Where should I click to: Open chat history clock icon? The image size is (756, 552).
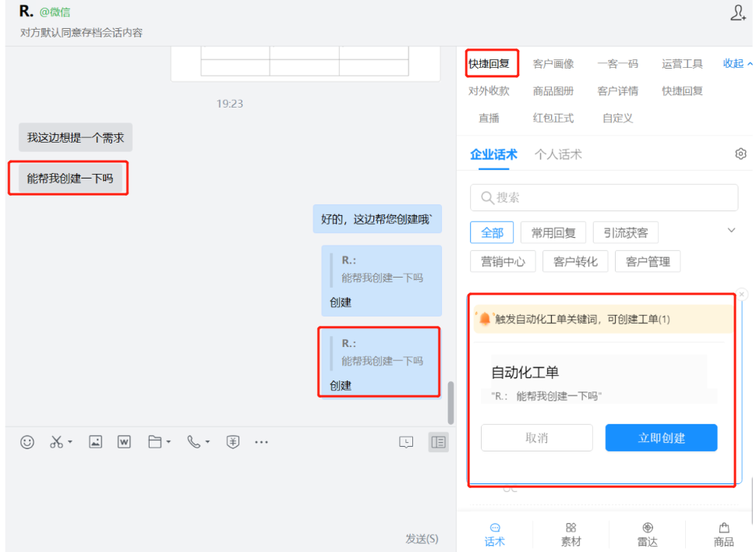(x=406, y=442)
